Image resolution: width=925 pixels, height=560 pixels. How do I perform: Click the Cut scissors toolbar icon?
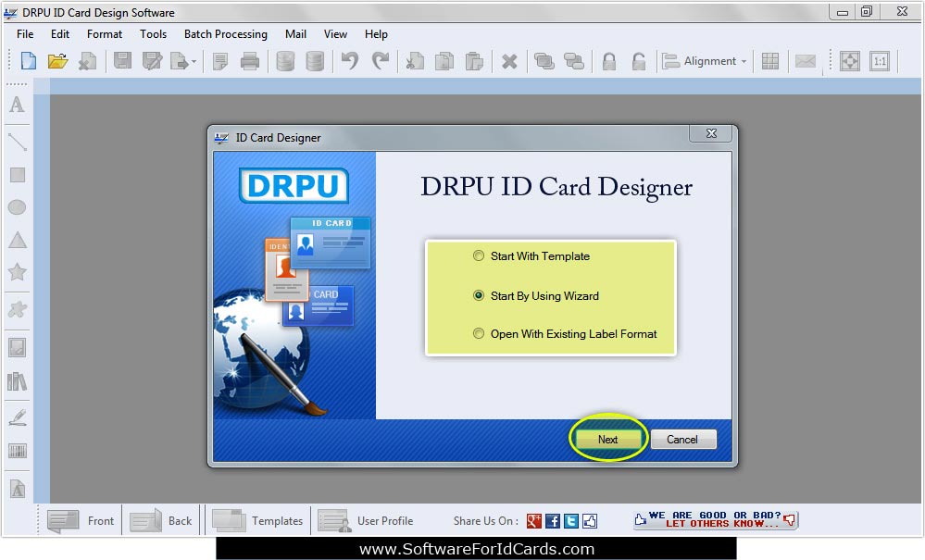tap(415, 61)
